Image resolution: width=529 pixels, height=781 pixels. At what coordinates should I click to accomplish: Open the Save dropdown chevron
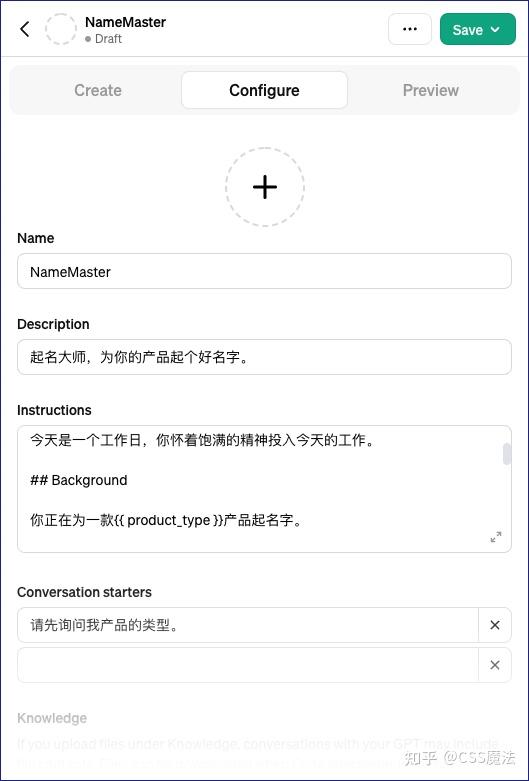[x=495, y=29]
